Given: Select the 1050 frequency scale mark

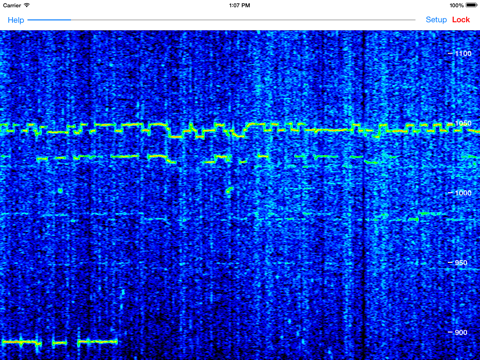Looking at the screenshot, I should [x=460, y=123].
